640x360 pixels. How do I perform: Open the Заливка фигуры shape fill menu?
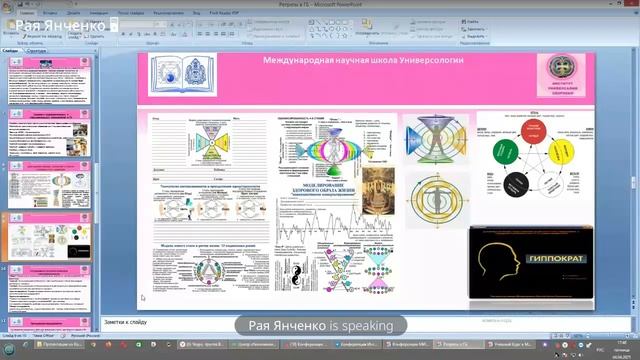pos(427,22)
